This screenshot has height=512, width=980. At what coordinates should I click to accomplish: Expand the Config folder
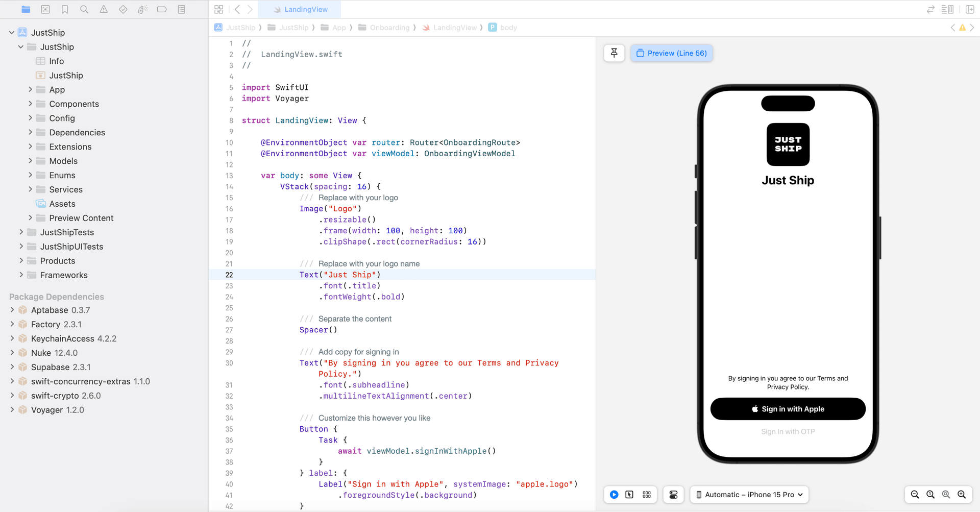30,118
